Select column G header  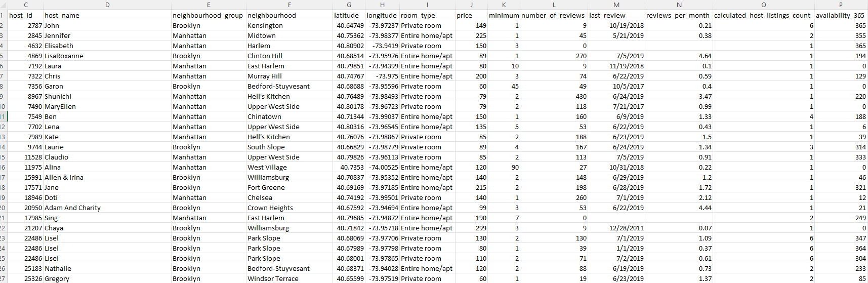click(x=349, y=5)
